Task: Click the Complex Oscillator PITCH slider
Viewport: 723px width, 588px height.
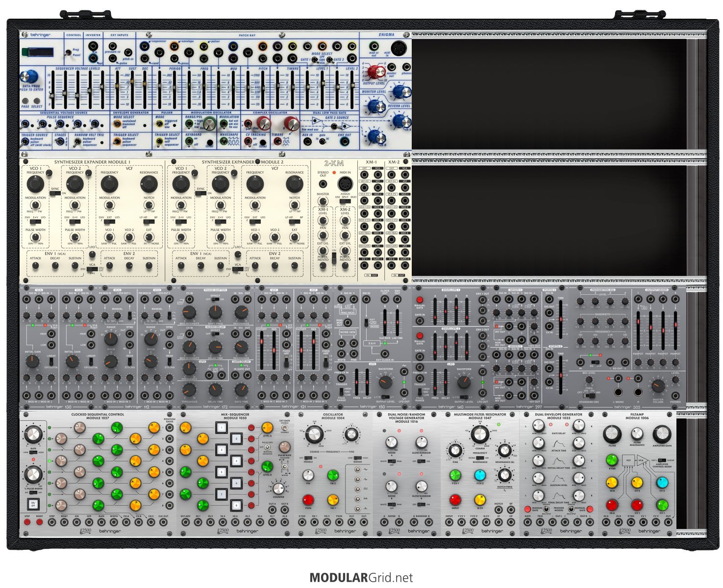Action: tap(264, 90)
